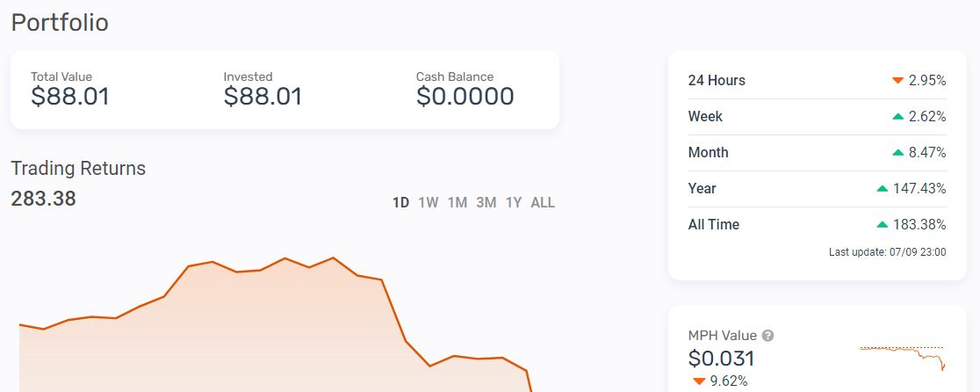Click the orange down arrow beside 2.95%
The width and height of the screenshot is (980, 392).
[898, 81]
